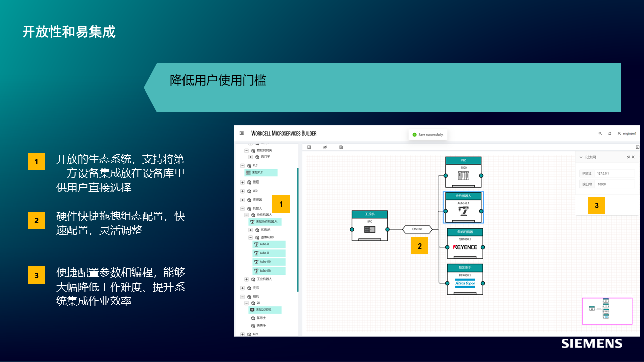Expand the 工业机器人 tree node

pyautogui.click(x=246, y=279)
